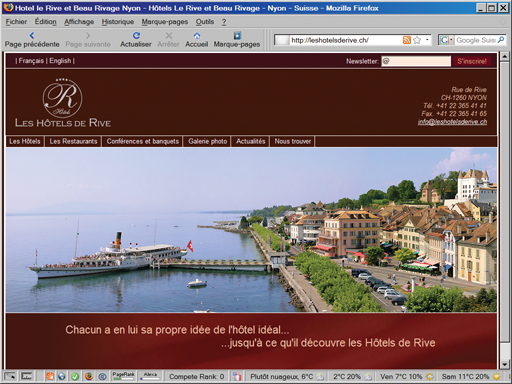
Task: Reload the page with Actualiser
Action: tap(136, 35)
